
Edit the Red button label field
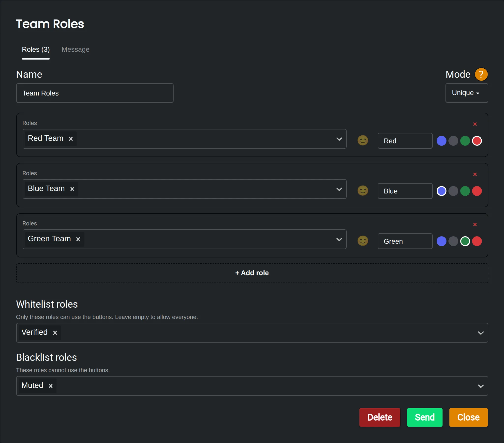pyautogui.click(x=405, y=141)
